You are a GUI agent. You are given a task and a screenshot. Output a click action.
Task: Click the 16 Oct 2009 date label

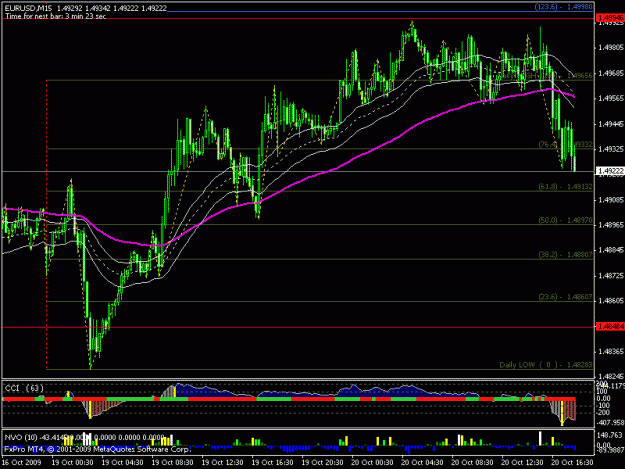(22, 463)
